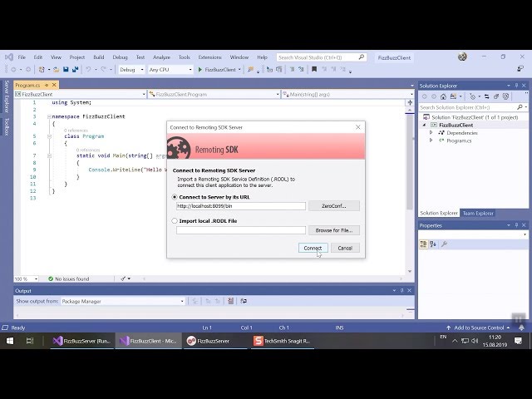Click the Clear All icon in Output panel
532x399 pixels.
(x=231, y=301)
